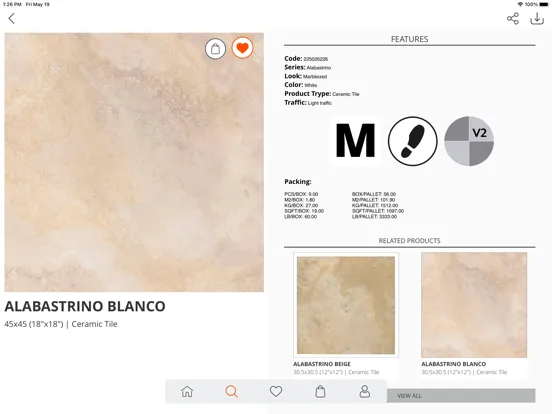Open Alabastrino Beige related product thumbnail
Screen dimensions: 552x414
coord(346,305)
